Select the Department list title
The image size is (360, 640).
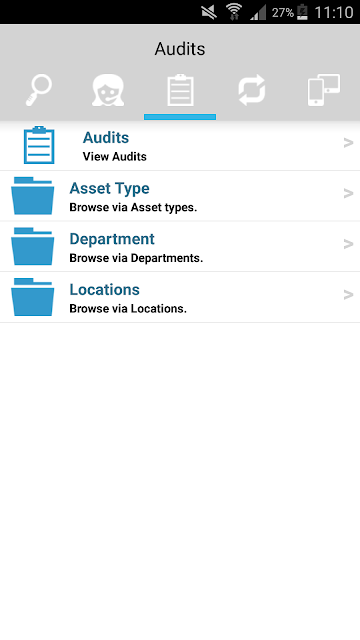click(112, 239)
